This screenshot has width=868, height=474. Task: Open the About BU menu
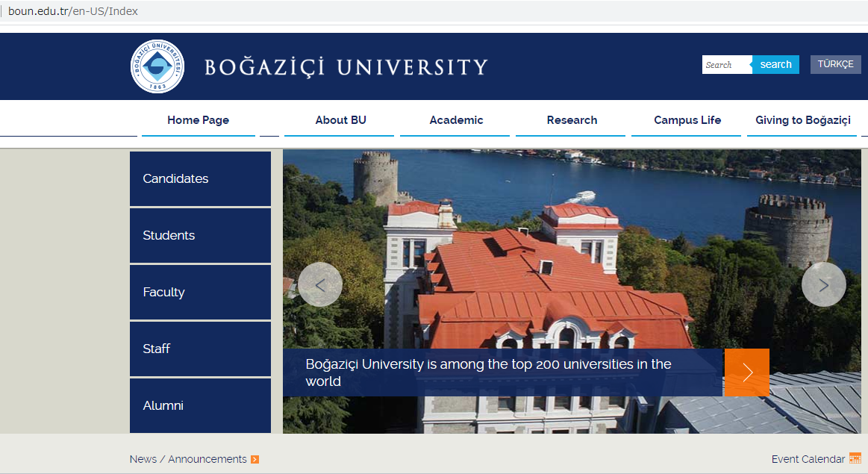coord(340,120)
